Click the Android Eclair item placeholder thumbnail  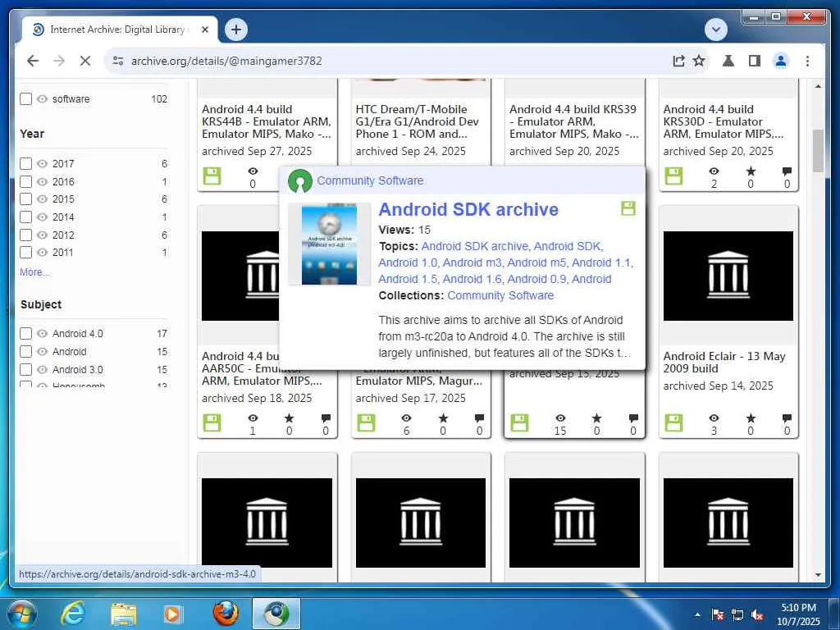(x=728, y=276)
